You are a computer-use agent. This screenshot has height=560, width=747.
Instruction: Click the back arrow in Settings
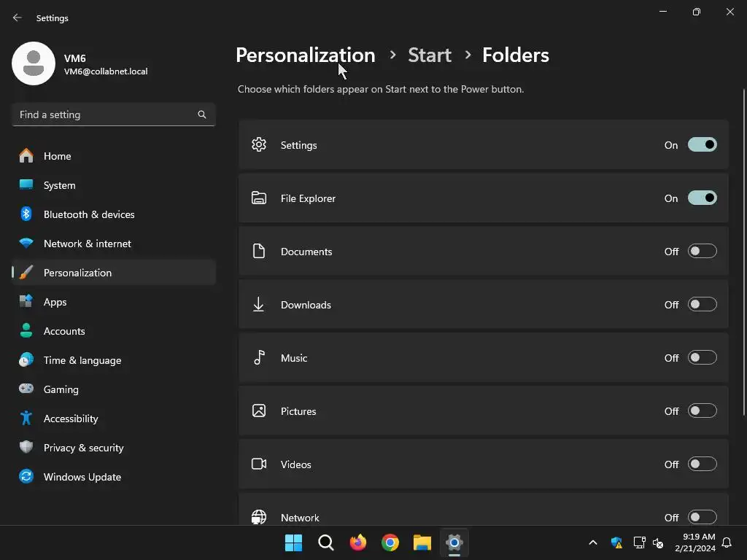pos(18,18)
